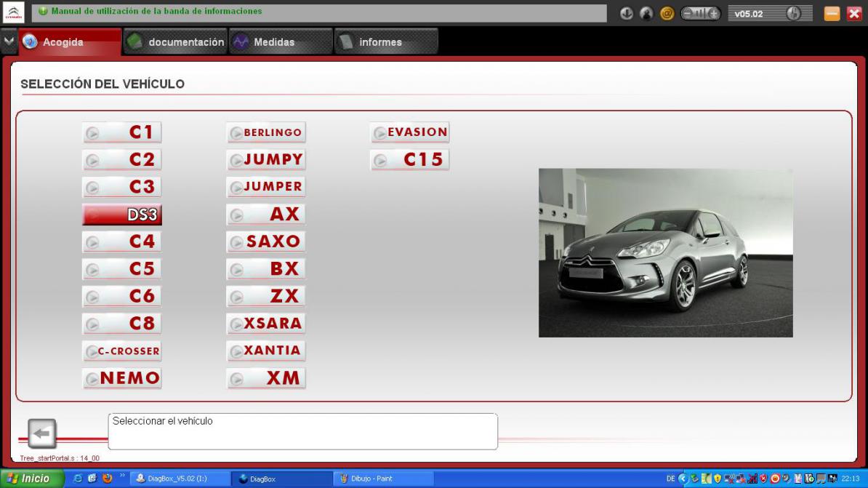Click the DS3 car preview image
868x488 pixels.
[x=665, y=252]
